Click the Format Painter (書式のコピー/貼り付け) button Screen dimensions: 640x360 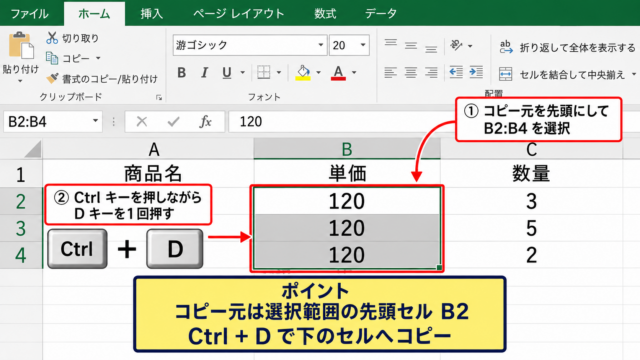coord(102,78)
